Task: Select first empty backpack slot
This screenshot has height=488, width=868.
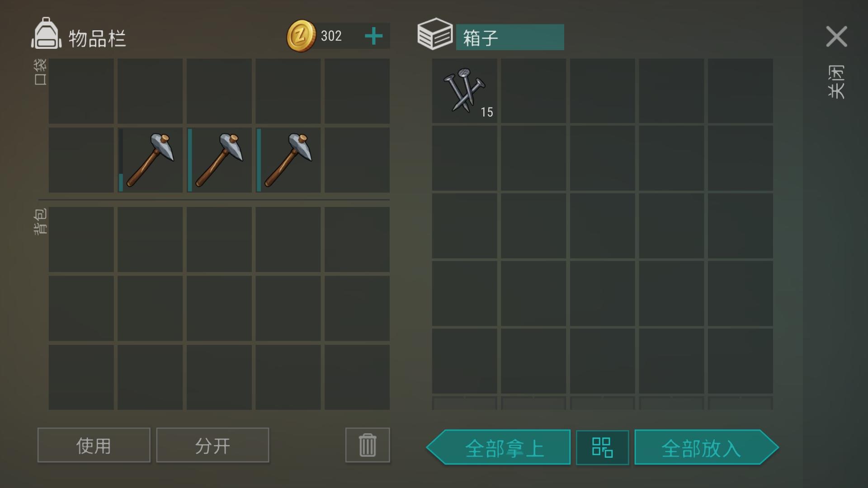Action: 81,239
